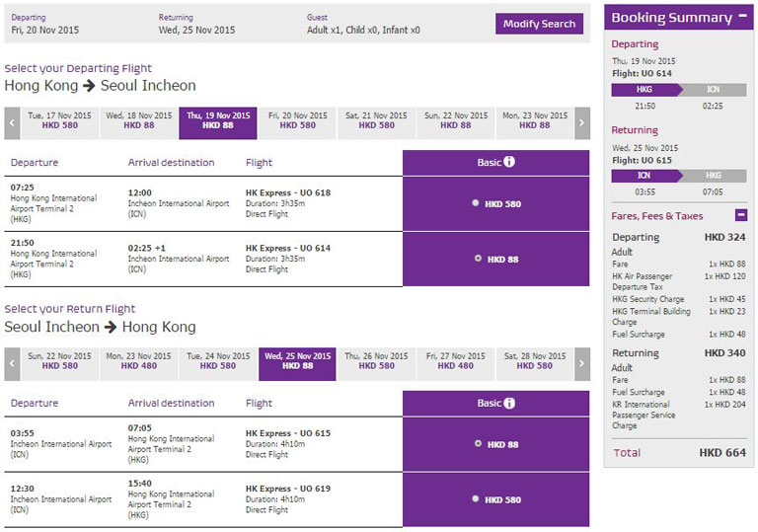Screen dimensions: 758x532
Task: Switch return date to Tue, 24 Nov 2015
Action: pyautogui.click(x=218, y=361)
